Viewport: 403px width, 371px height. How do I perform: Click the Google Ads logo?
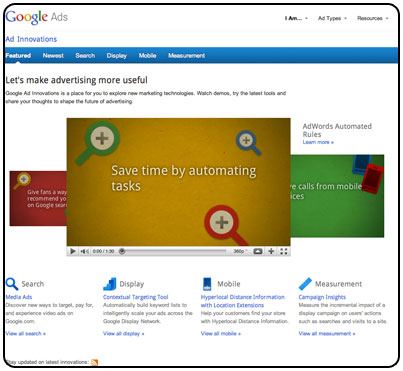coord(37,17)
